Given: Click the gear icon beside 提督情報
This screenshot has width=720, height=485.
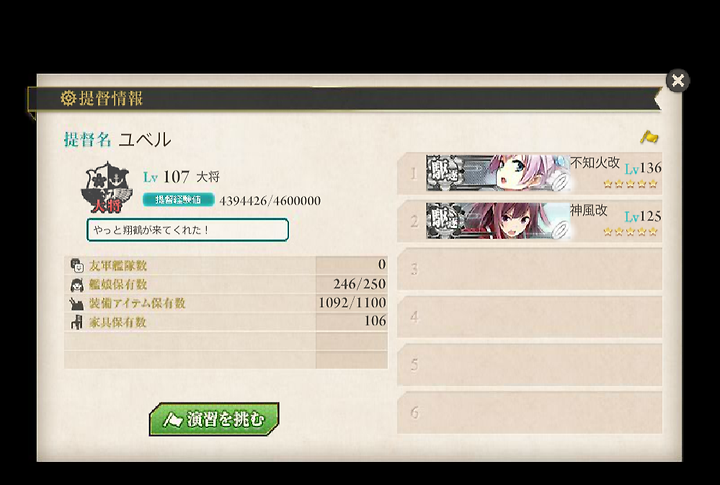Looking at the screenshot, I should click(68, 98).
